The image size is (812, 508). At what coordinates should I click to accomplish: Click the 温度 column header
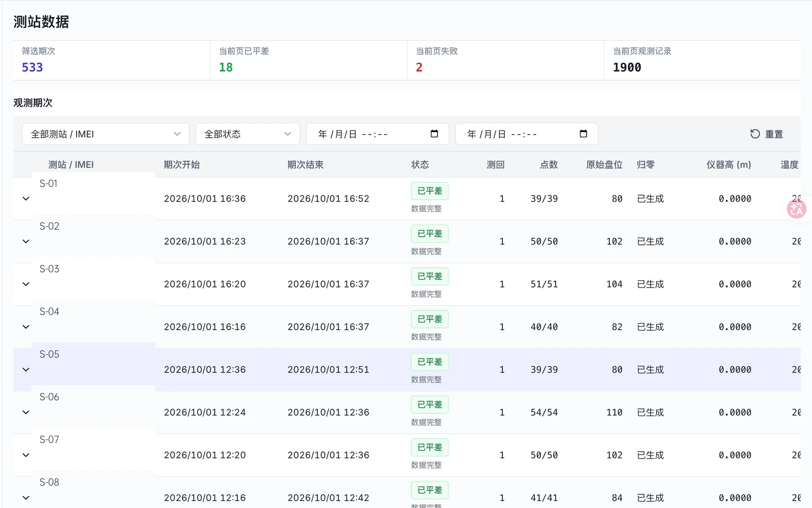[x=790, y=165]
